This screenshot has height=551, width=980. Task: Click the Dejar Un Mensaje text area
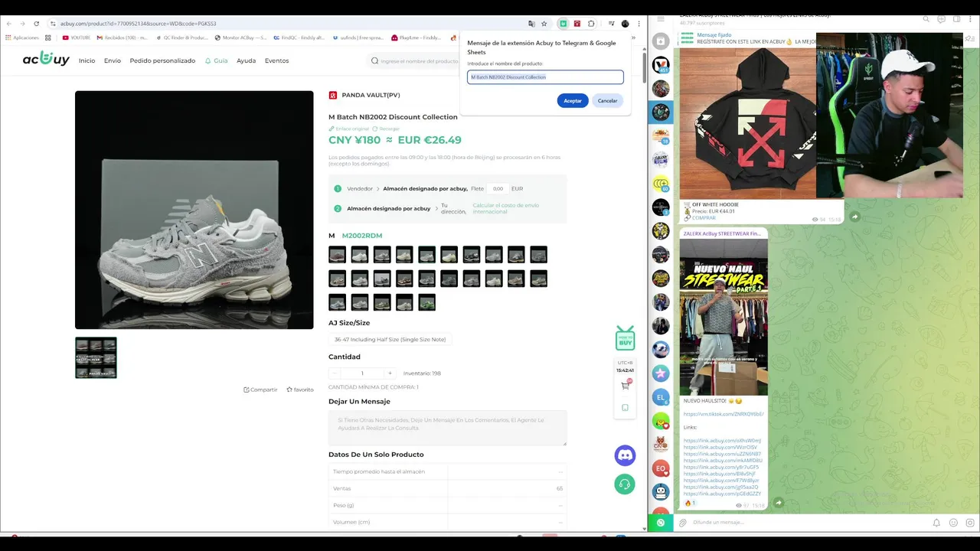tap(448, 428)
